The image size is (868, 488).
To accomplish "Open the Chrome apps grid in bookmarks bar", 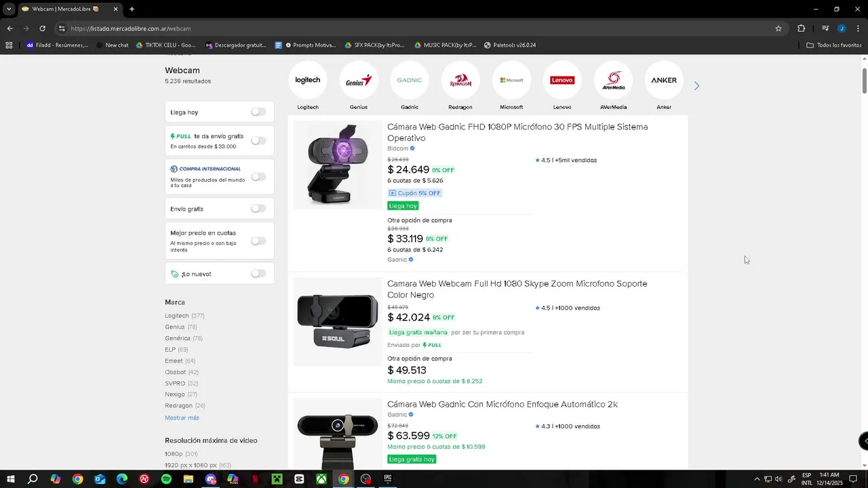I will coord(9,45).
